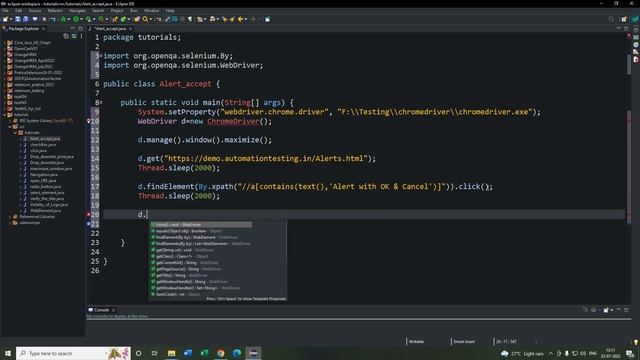Open the Source menu
This screenshot has height=360, width=640.
point(35,11)
